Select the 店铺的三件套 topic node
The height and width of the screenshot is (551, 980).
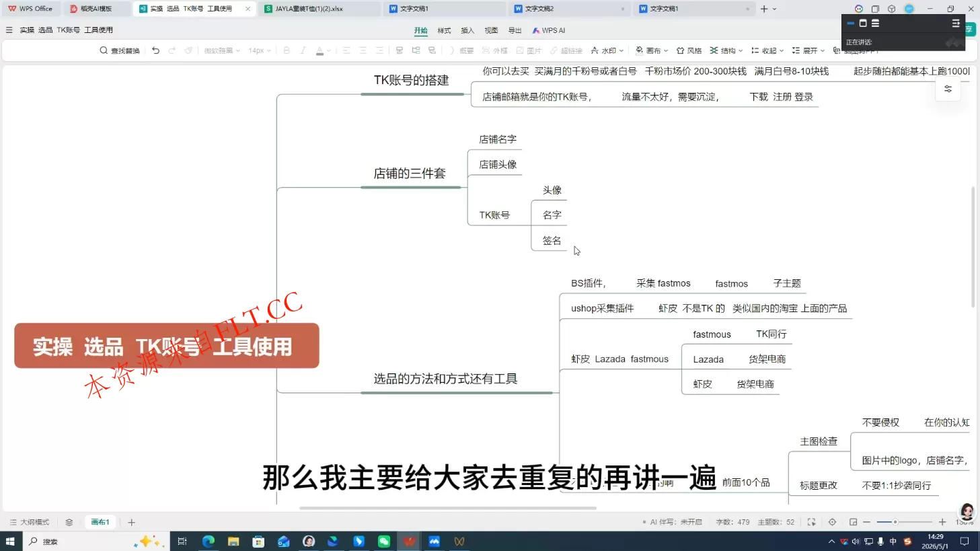coord(410,174)
